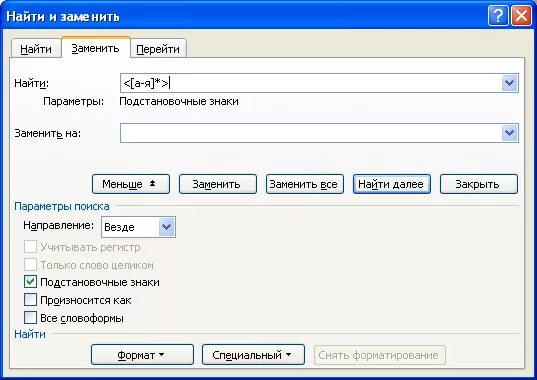Click the Заменить button
The width and height of the screenshot is (537, 380).
[x=218, y=184]
